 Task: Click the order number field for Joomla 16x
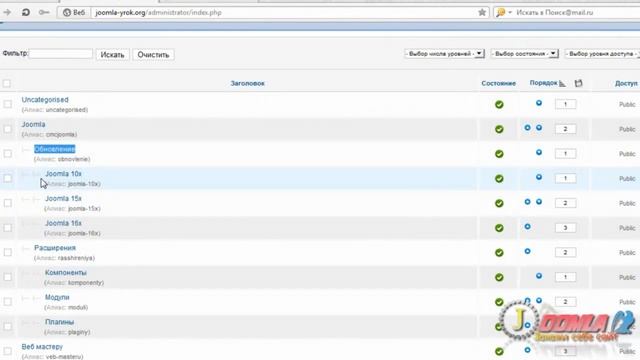click(565, 228)
